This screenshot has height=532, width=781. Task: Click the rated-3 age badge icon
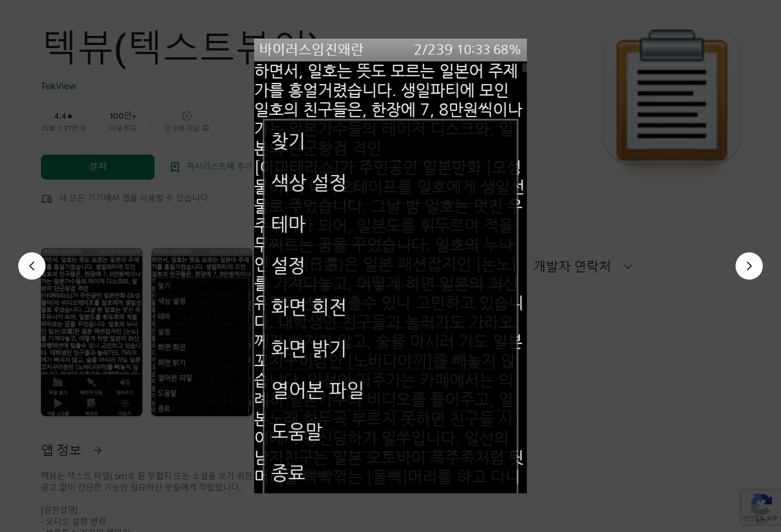point(187,116)
